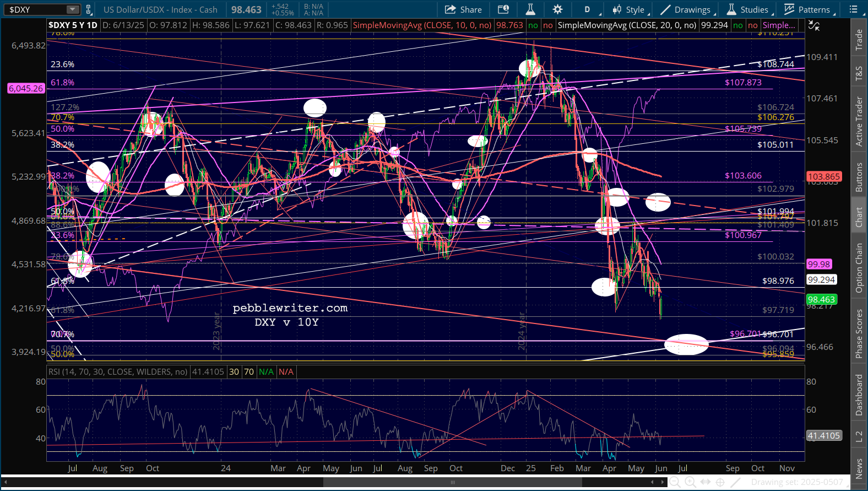
Task: Open the flask quick-study icon
Action: [530, 9]
